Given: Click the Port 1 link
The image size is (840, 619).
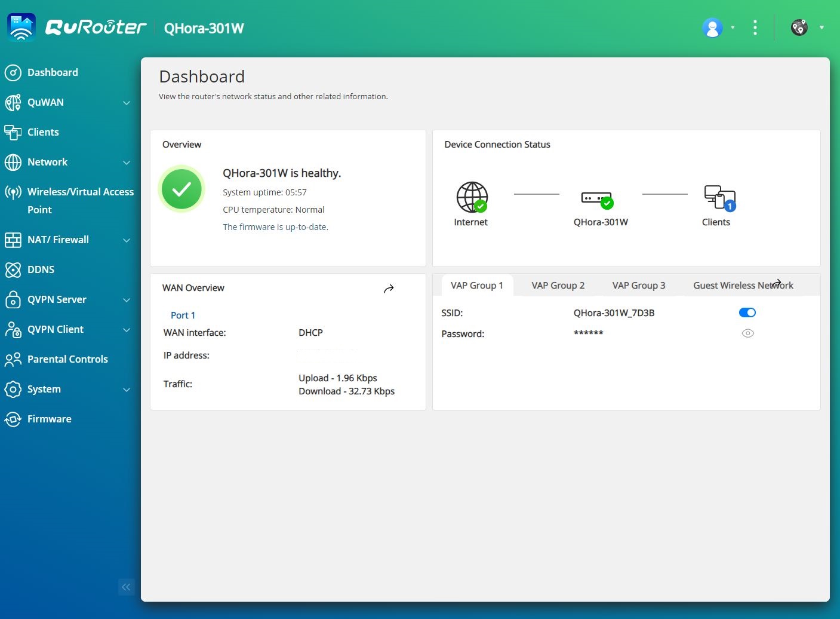Looking at the screenshot, I should click(x=183, y=315).
